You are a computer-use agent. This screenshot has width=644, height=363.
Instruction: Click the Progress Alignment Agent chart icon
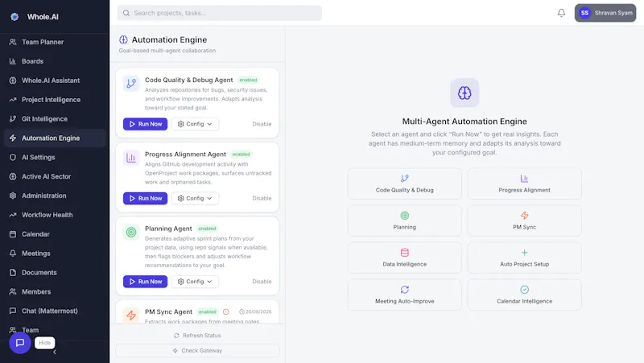click(131, 158)
